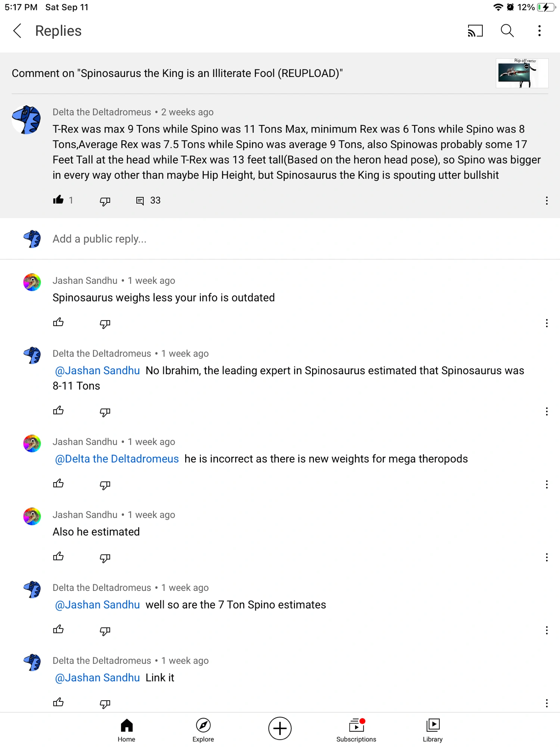Open top-right overflow menu
Viewport: 560px width, 747px height.
[x=539, y=31]
